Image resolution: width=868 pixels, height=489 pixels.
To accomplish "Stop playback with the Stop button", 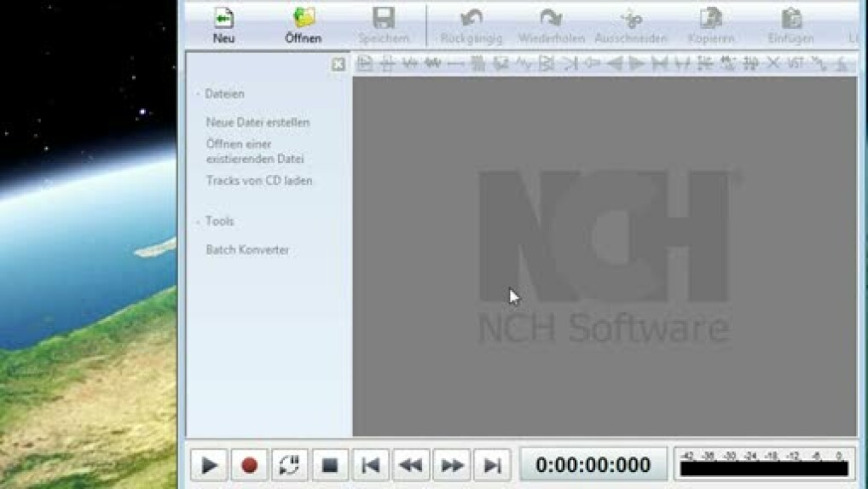I will tap(330, 465).
